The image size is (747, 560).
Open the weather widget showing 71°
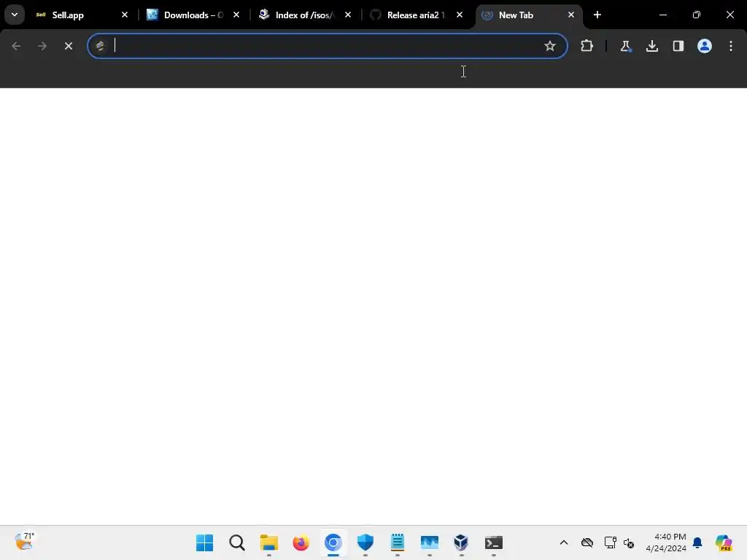24,542
